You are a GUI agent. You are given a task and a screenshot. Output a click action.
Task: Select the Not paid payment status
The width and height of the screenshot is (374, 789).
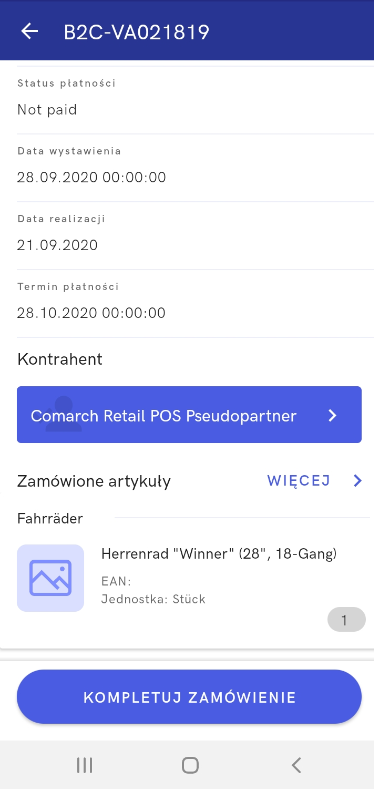point(47,109)
